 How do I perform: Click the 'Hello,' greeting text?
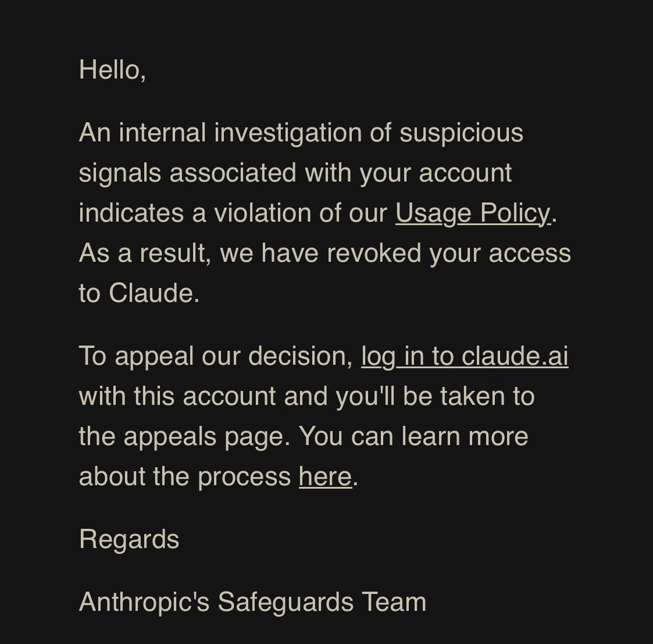pos(112,70)
